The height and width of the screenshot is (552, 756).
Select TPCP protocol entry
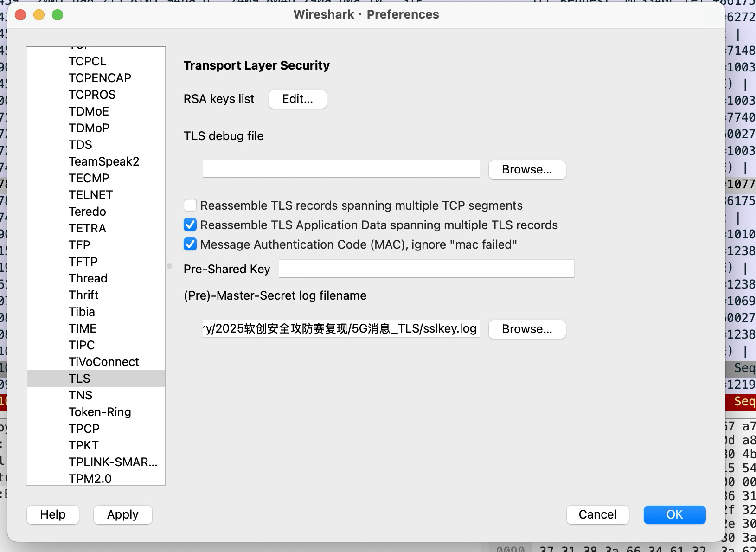[x=96, y=429]
